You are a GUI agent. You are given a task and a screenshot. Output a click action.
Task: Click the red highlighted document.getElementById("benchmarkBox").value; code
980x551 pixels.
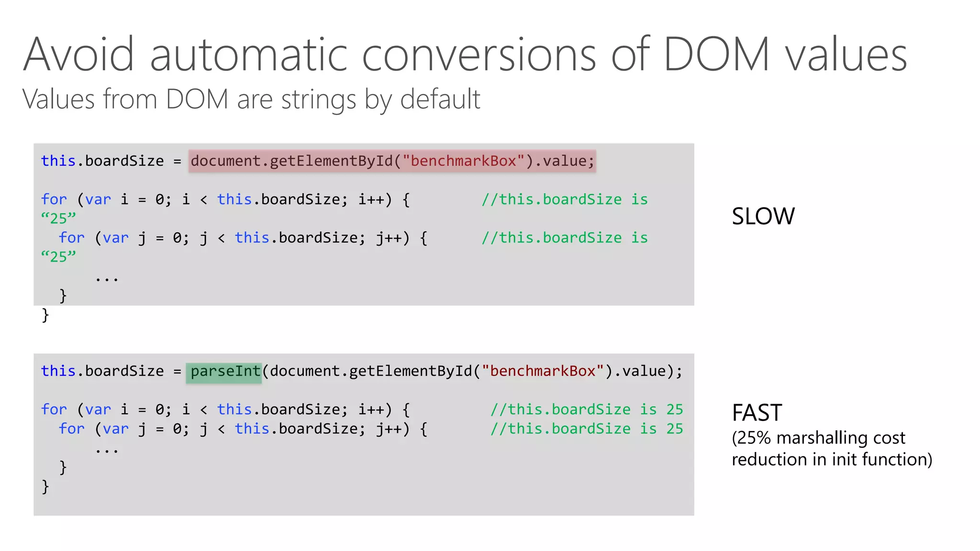(x=392, y=161)
